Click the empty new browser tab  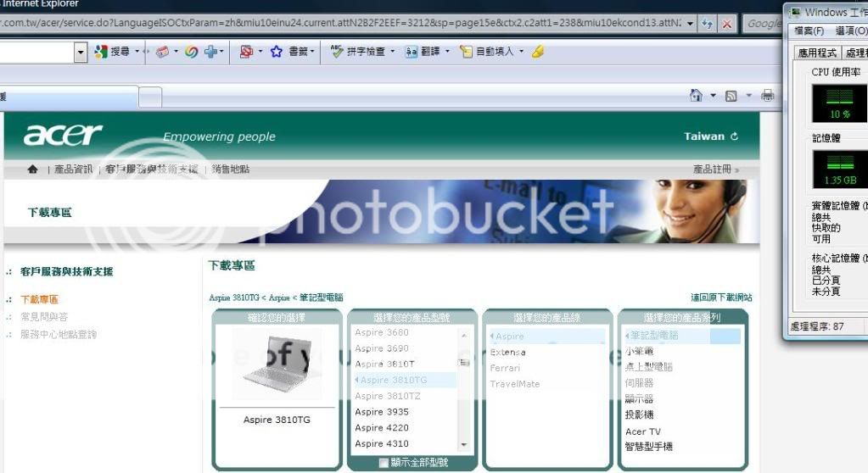pos(150,97)
